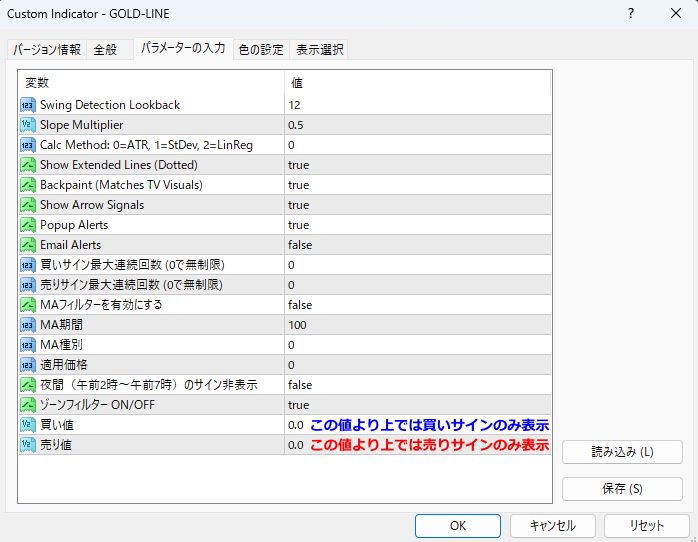
Task: Click the Calc Method parameter icon
Action: [x=28, y=145]
